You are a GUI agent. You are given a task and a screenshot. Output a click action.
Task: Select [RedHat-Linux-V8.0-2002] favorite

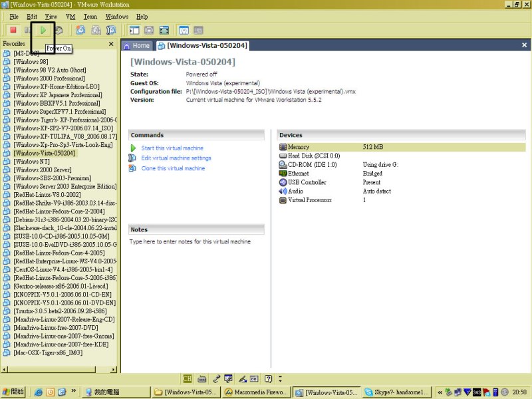(x=47, y=194)
